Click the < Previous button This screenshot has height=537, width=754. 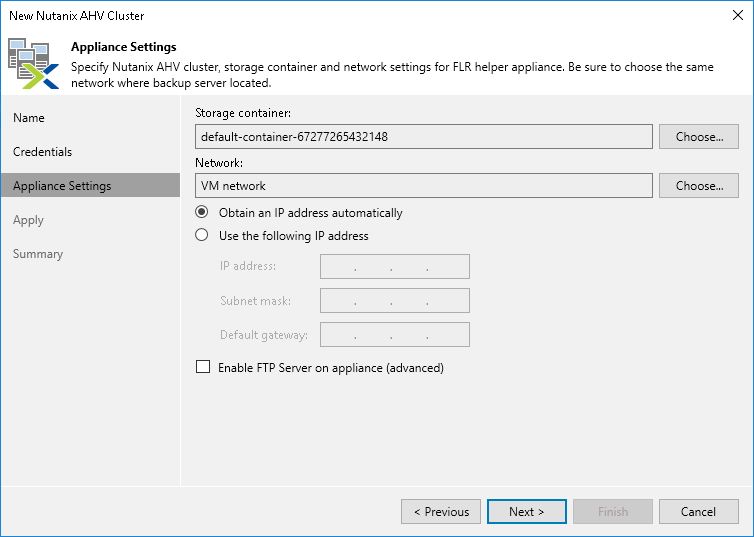tap(441, 512)
